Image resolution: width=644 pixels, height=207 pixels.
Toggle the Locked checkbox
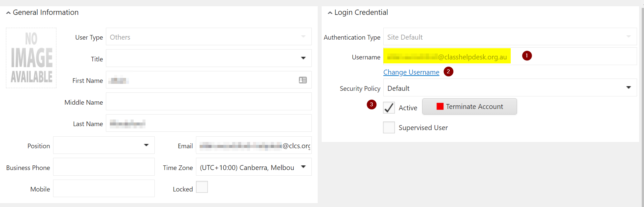coord(202,187)
